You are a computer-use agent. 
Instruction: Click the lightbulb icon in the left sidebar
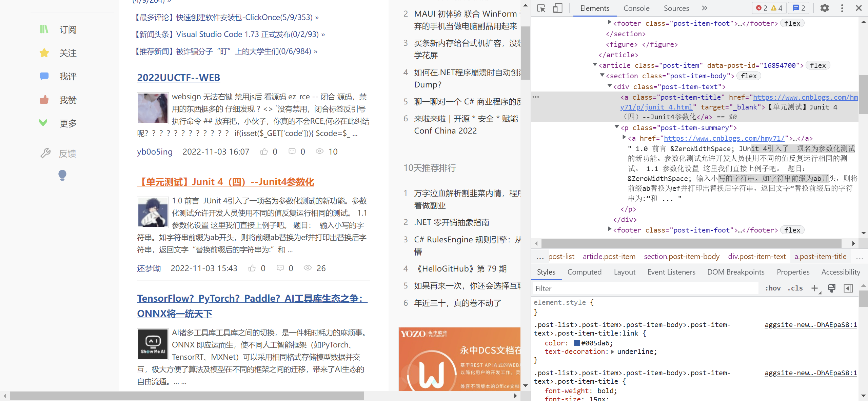coord(62,175)
